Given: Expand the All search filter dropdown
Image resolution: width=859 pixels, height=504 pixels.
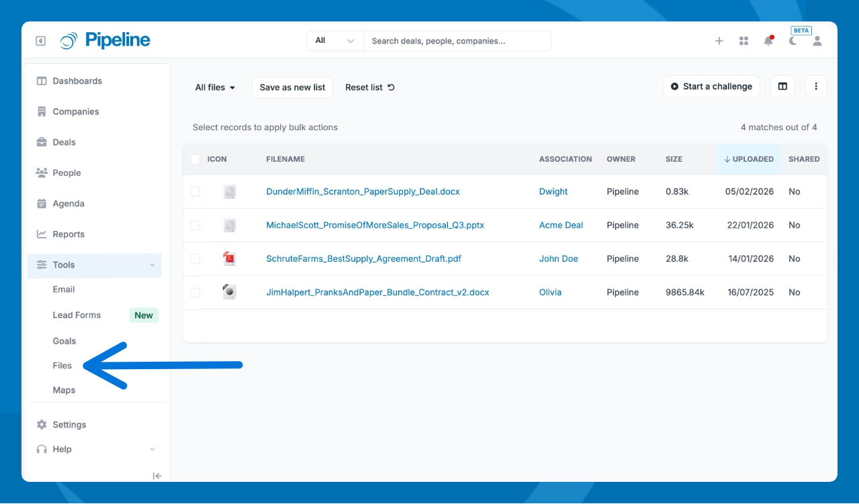Looking at the screenshot, I should 335,41.
